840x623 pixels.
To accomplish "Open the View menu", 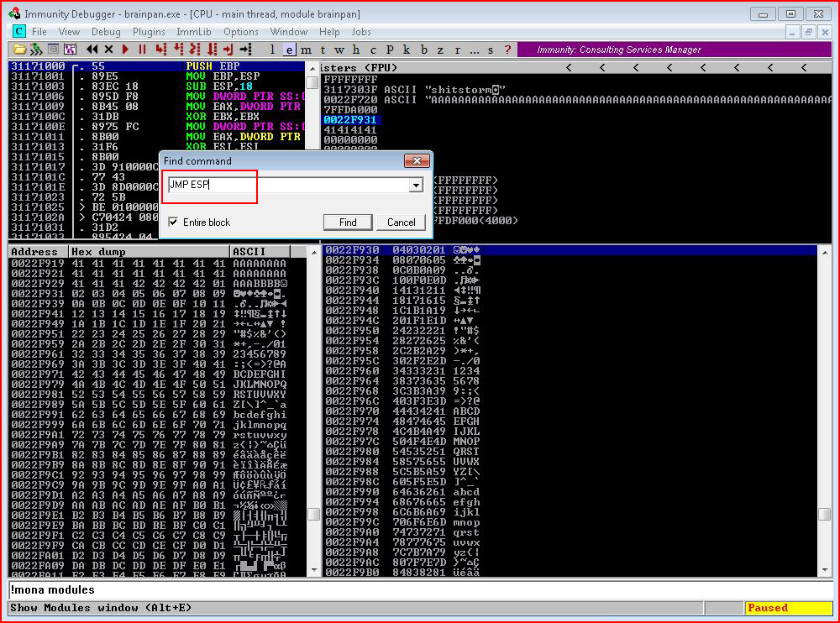I will point(69,32).
